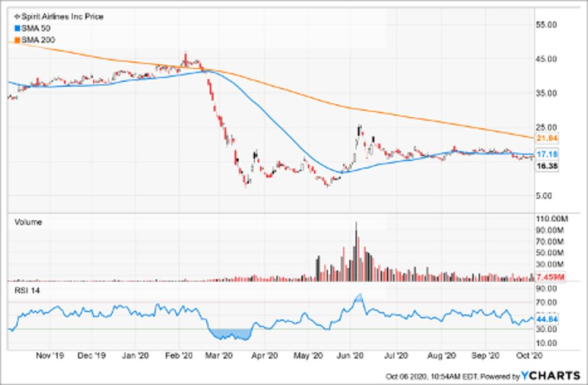This screenshot has width=588, height=385.
Task: Click the blue 44.84 RSI value tag
Action: 547,319
